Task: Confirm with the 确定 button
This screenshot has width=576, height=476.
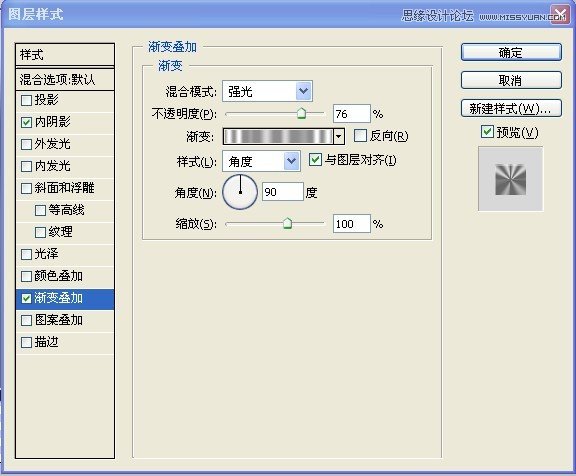Action: tap(511, 53)
